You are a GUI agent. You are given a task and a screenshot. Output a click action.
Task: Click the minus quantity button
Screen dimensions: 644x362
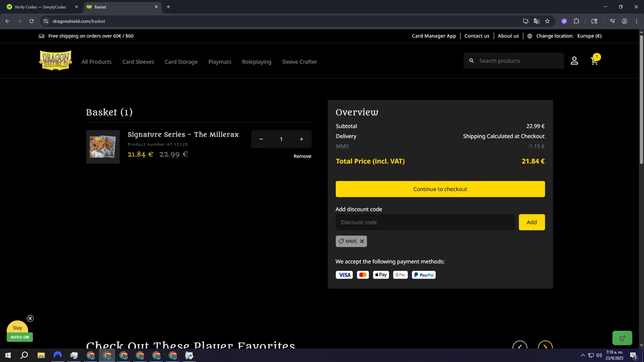[261, 139]
